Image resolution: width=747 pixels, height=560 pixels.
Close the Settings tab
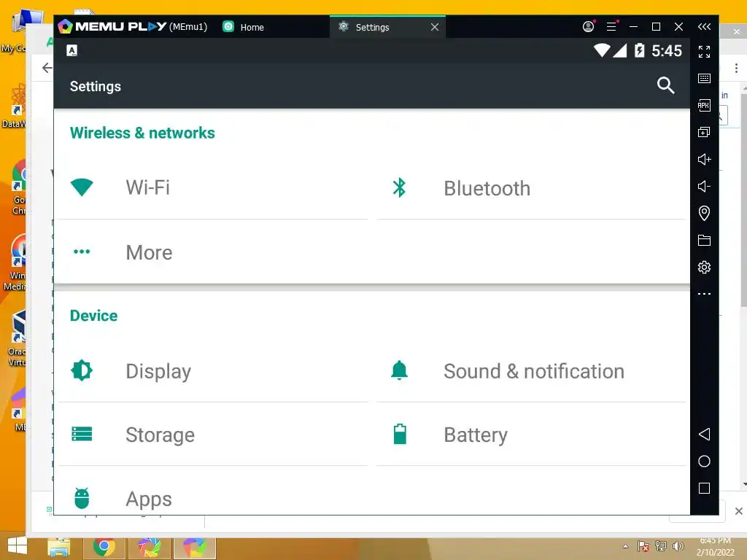[435, 27]
